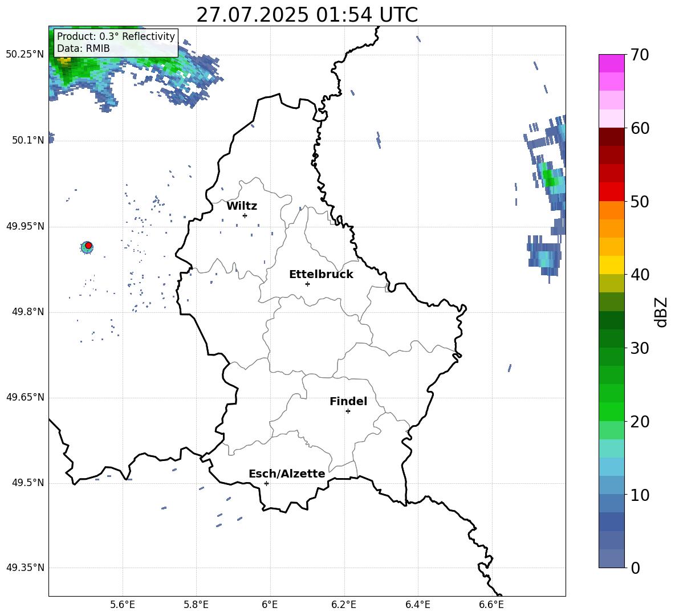This screenshot has width=675, height=616.
Task: Click the Wiltz station cross marker
Action: pyautogui.click(x=245, y=215)
